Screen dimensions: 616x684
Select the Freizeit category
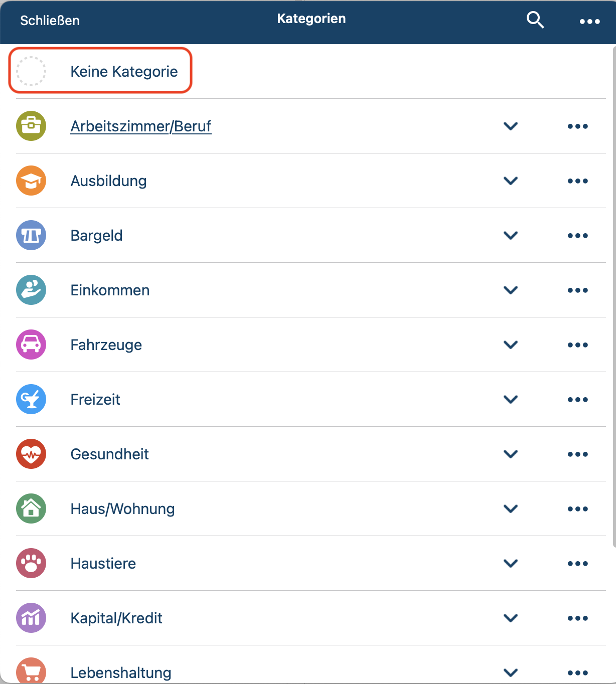click(x=95, y=400)
